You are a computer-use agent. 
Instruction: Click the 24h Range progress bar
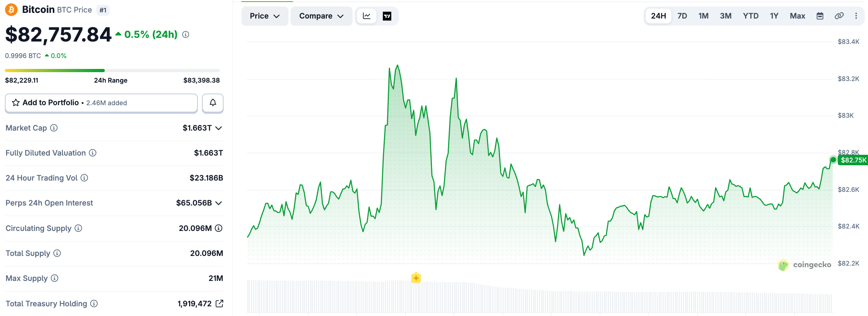point(112,71)
